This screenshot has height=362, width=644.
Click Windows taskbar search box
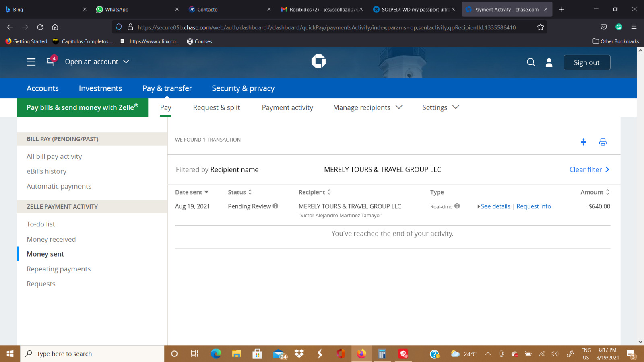(92, 354)
